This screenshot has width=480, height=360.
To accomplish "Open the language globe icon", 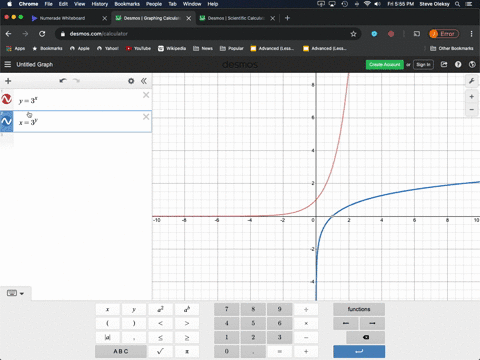I will (472, 64).
